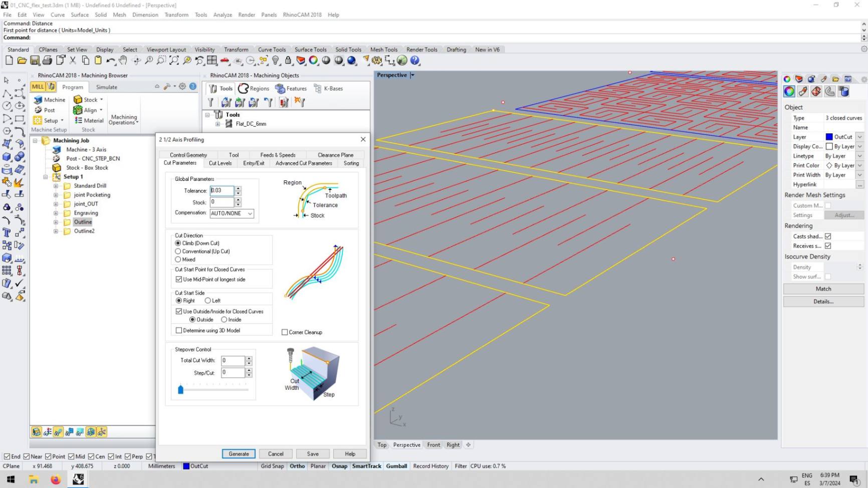Select the Text object tool in sidebar
The image size is (868, 488).
pyautogui.click(x=7, y=232)
